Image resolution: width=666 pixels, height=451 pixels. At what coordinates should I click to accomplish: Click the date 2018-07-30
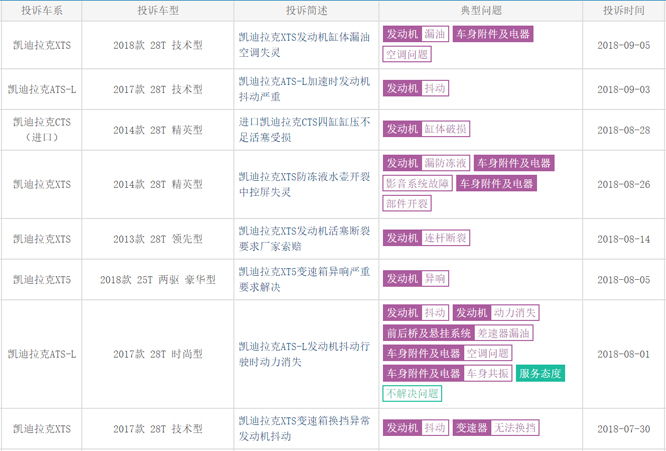point(624,428)
